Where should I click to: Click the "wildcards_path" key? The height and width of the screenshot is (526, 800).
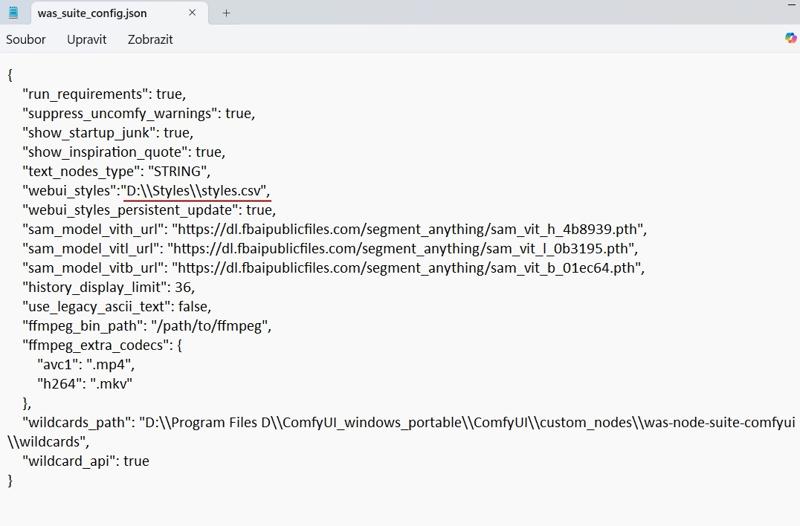click(77, 423)
